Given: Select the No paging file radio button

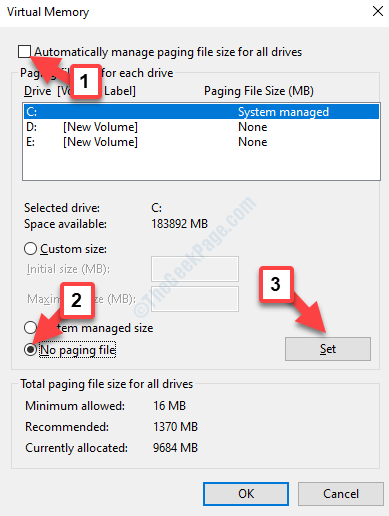Looking at the screenshot, I should [x=30, y=350].
